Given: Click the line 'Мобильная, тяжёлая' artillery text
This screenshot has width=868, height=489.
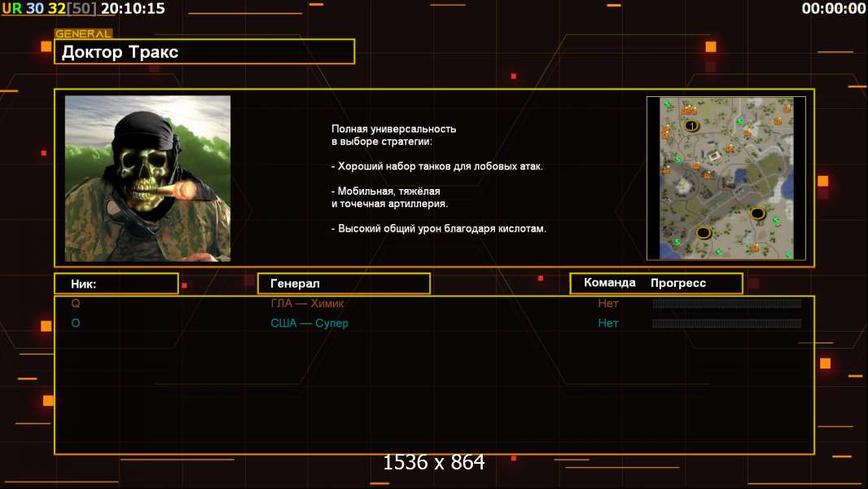Looking at the screenshot, I should click(386, 191).
